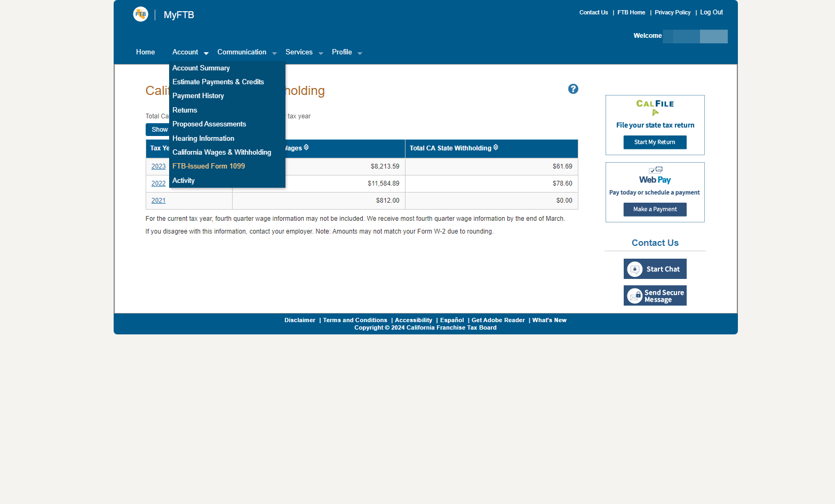Switch to Español
Viewport: 835px width, 504px height.
click(x=452, y=321)
